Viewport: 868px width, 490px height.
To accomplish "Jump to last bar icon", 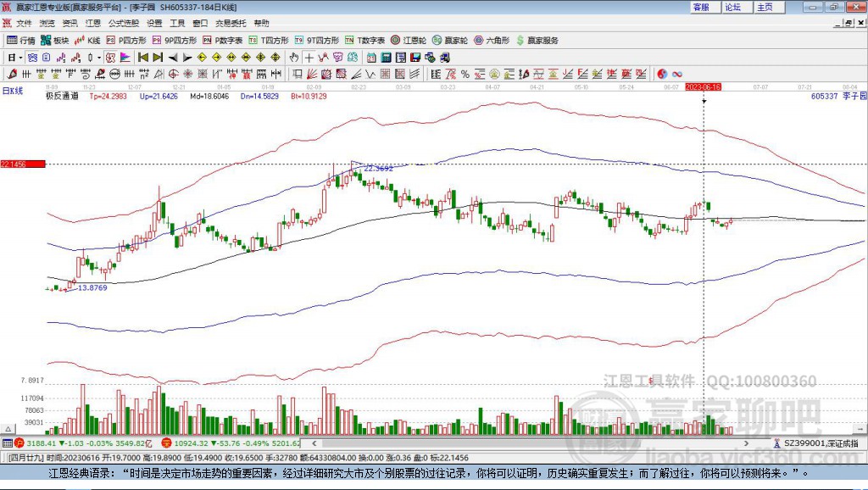I will click(158, 58).
